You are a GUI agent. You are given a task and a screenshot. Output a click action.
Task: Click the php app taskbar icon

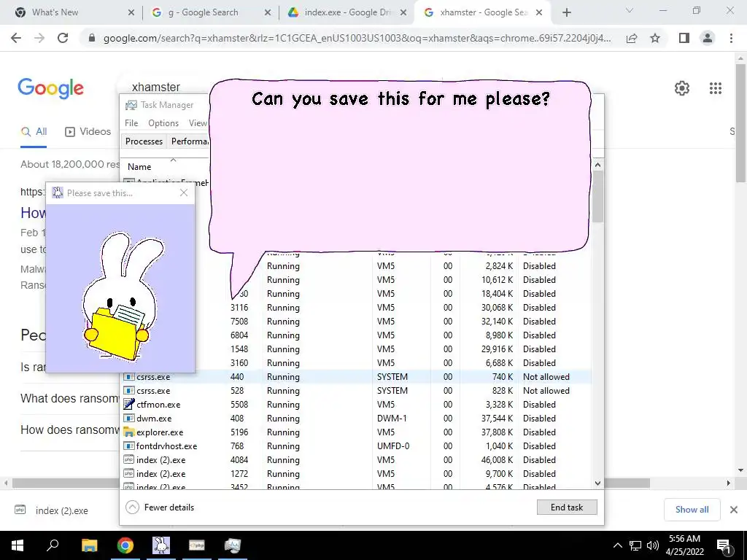point(197,545)
